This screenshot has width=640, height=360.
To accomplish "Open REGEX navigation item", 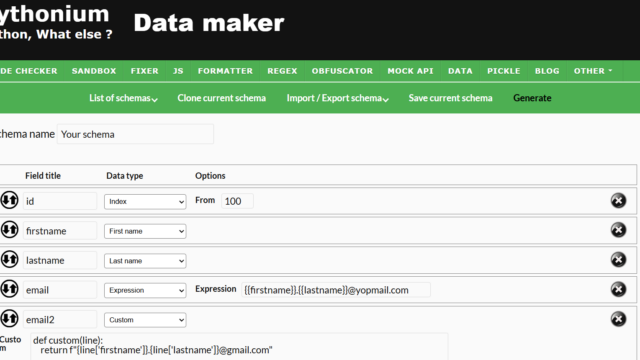I will [x=282, y=71].
